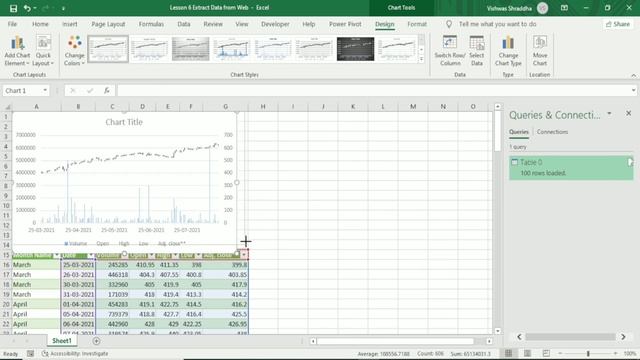Viewport: 640px width, 360px height.
Task: Switch to the Developer tab
Action: point(275,24)
